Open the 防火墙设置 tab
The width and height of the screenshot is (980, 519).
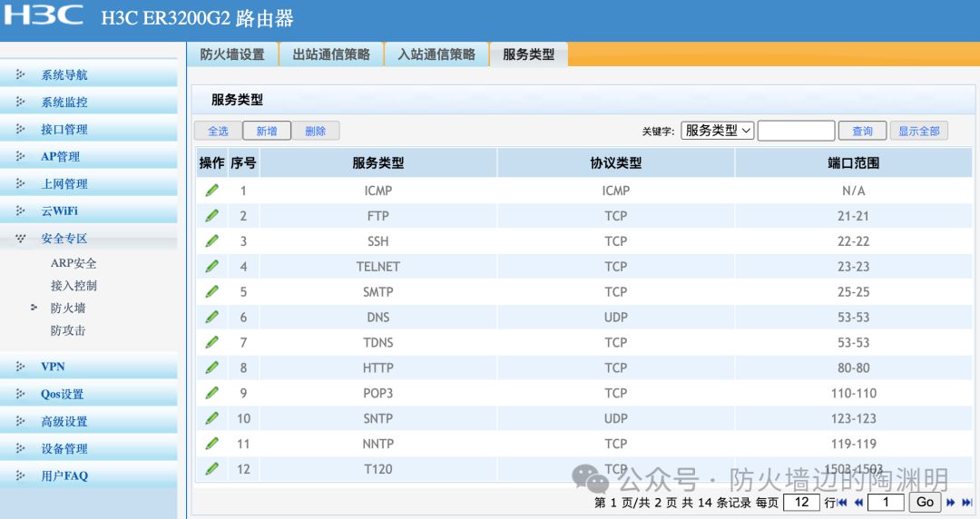[232, 54]
